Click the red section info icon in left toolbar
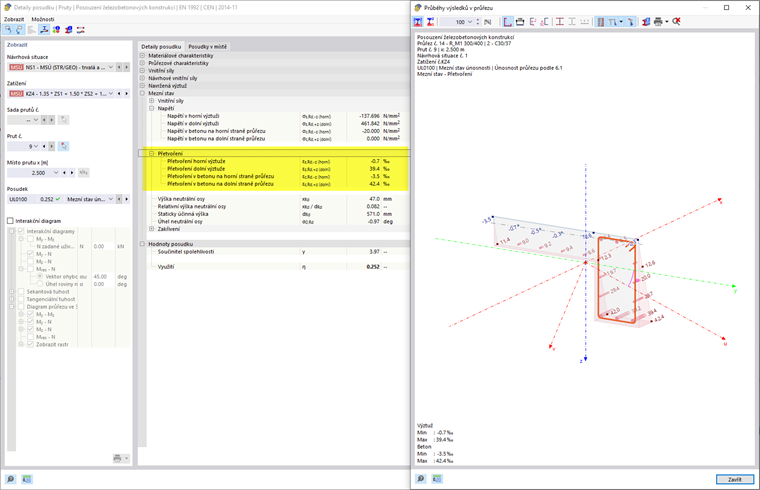The height and width of the screenshot is (490, 760). [68, 30]
